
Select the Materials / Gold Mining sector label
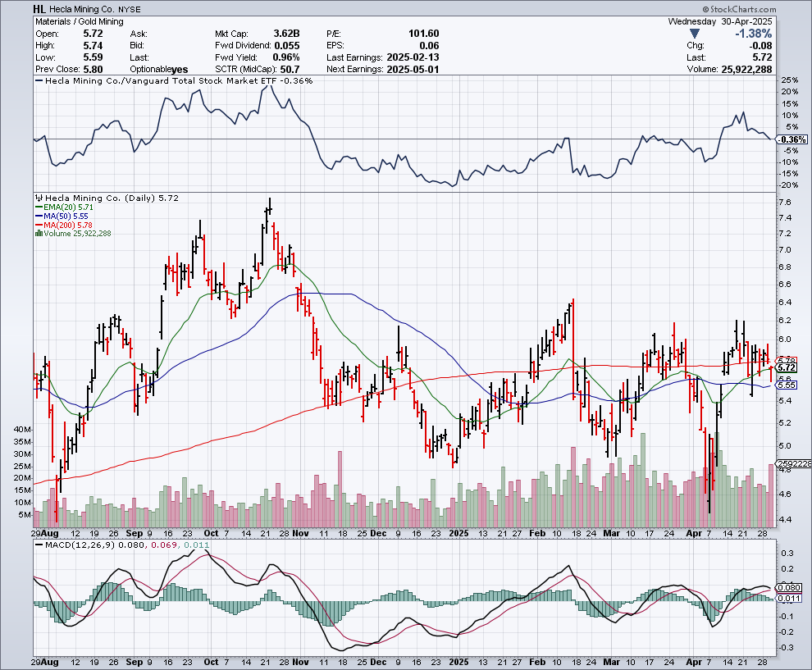[x=80, y=22]
